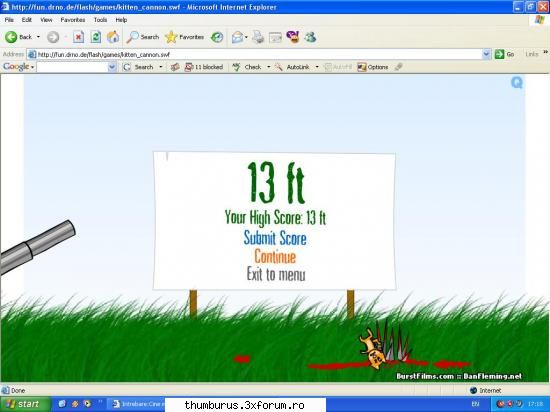Open the View menu
Image resolution: width=550 pixels, height=412 pixels.
[46, 20]
